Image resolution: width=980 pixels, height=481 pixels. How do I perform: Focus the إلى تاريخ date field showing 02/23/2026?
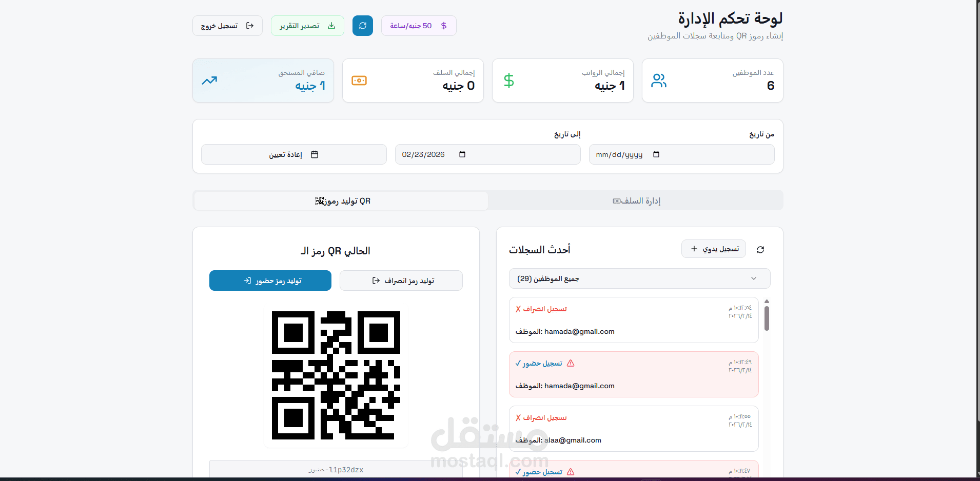pos(487,154)
